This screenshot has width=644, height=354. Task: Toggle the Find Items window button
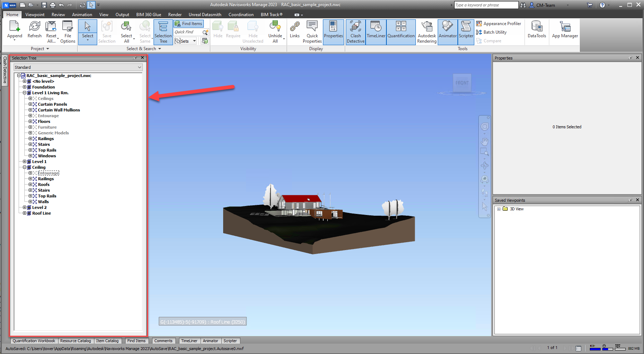[x=189, y=24]
